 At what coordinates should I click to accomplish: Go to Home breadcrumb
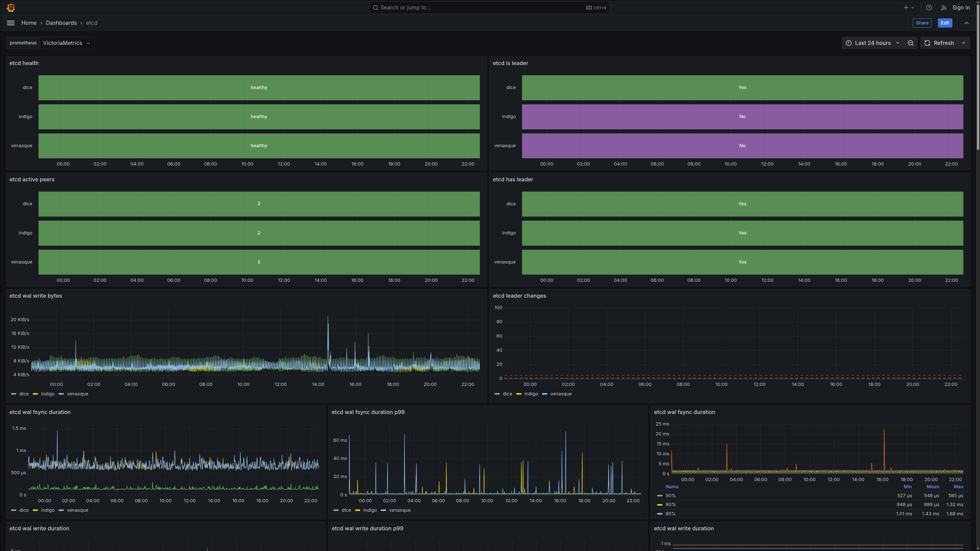coord(29,23)
